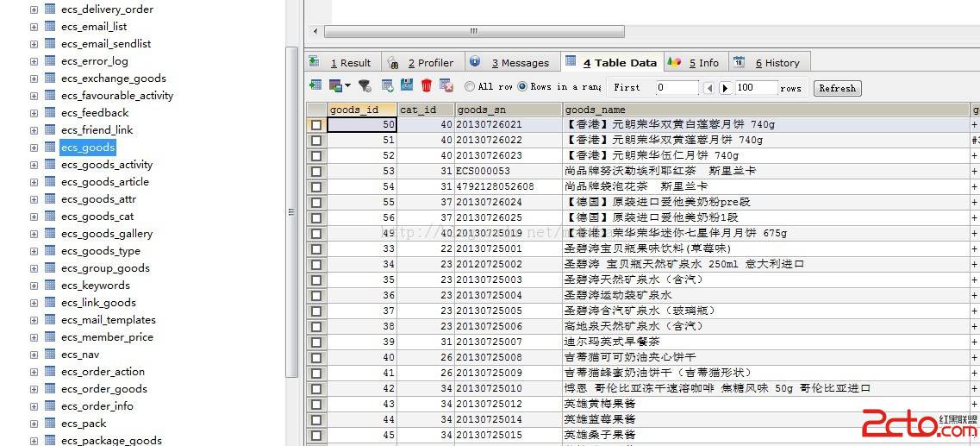
Task: Tick the checkbox for goods_id 53 row
Action: point(316,171)
